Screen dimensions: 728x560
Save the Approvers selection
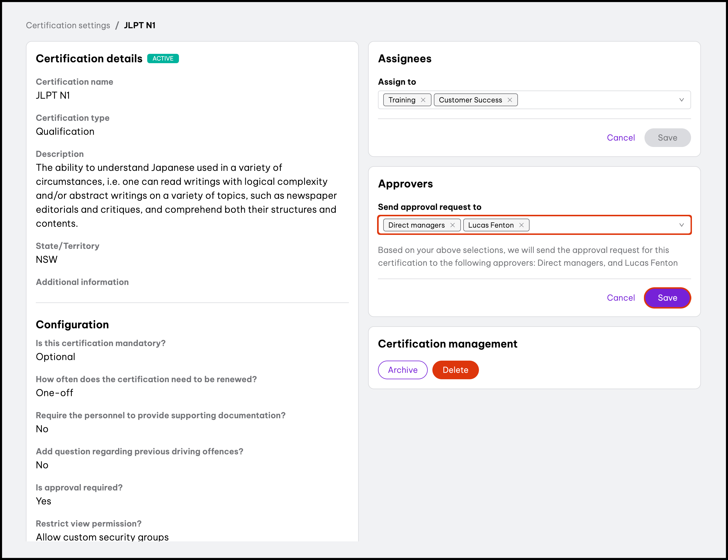click(x=667, y=298)
